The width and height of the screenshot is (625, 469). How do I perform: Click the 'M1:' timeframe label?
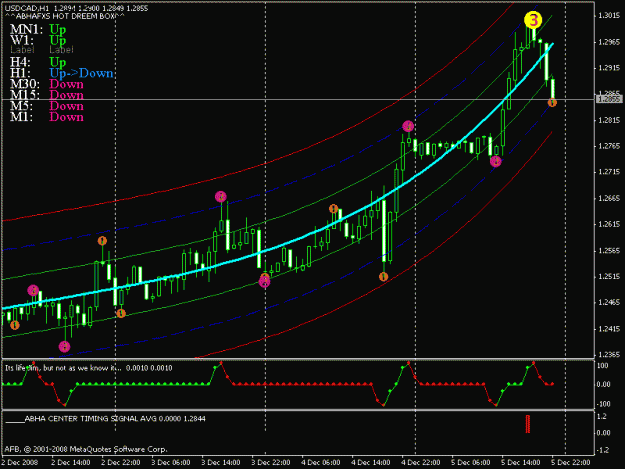[x=22, y=117]
